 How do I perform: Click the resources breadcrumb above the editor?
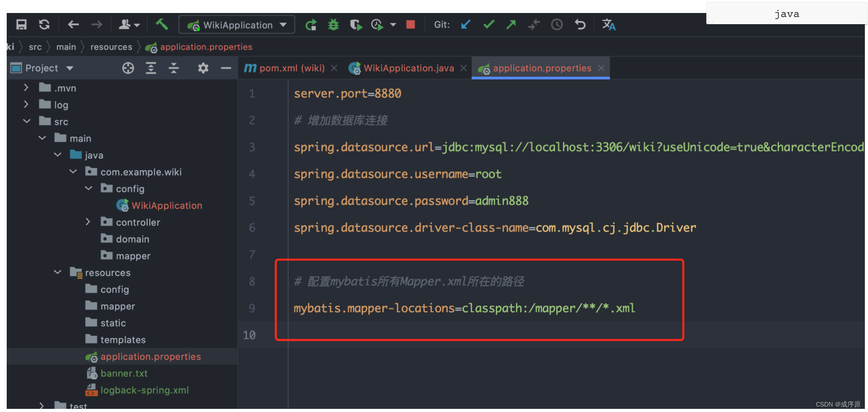(111, 47)
